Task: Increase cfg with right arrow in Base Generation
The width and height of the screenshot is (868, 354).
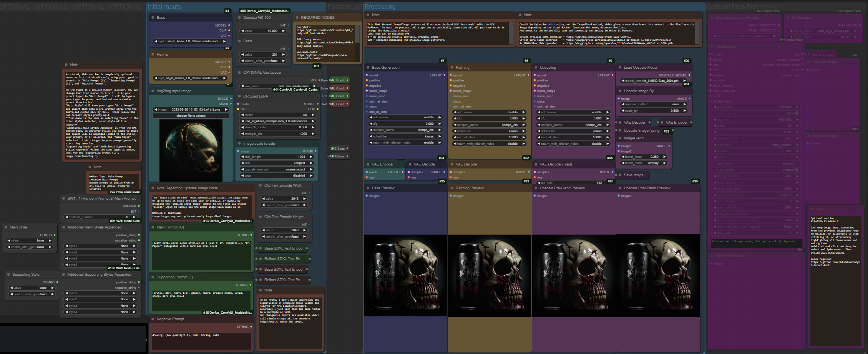Action: click(439, 124)
